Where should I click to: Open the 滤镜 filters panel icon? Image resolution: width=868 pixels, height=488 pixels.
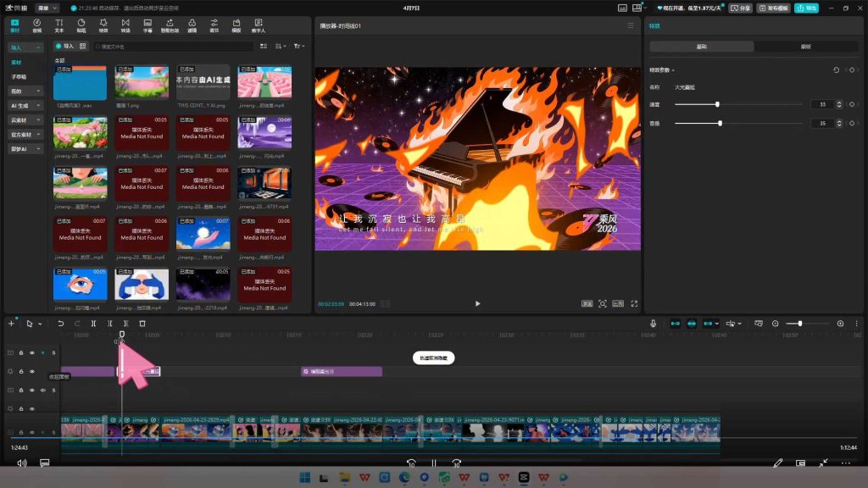192,25
